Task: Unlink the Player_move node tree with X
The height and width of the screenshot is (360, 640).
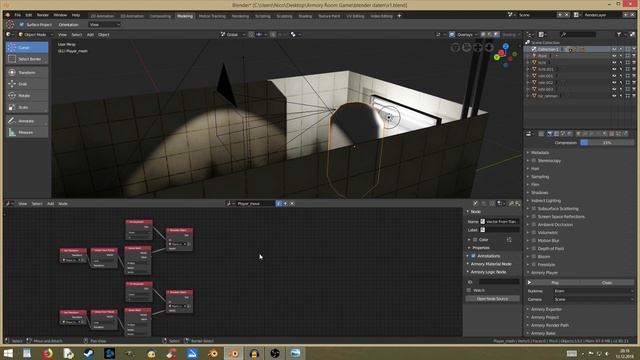Action: pos(292,203)
